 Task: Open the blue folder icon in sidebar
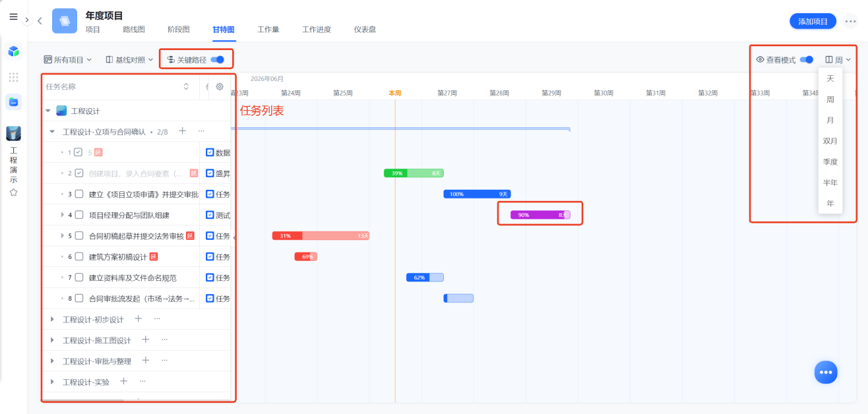[13, 102]
